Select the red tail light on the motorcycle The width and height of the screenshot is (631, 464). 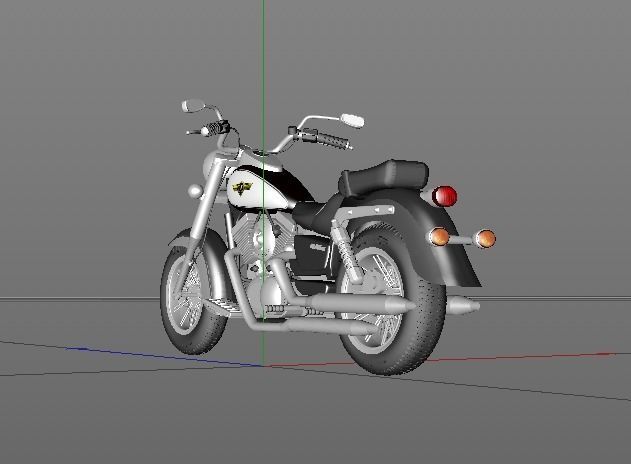point(444,196)
